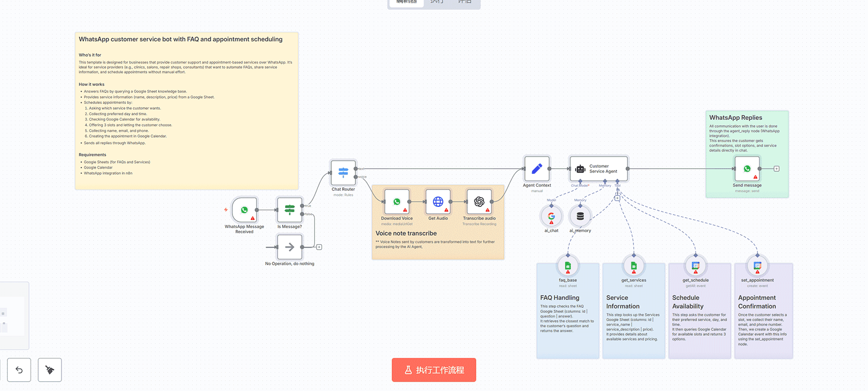
Task: Click the undo arrow button
Action: pyautogui.click(x=19, y=370)
